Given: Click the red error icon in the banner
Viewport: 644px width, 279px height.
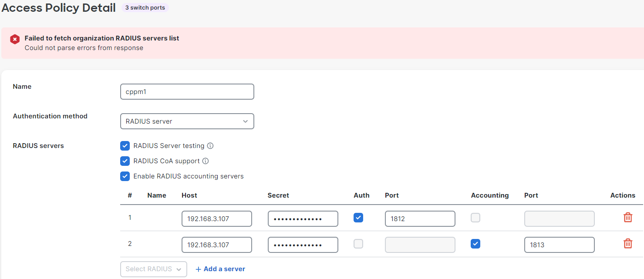Looking at the screenshot, I should point(15,39).
